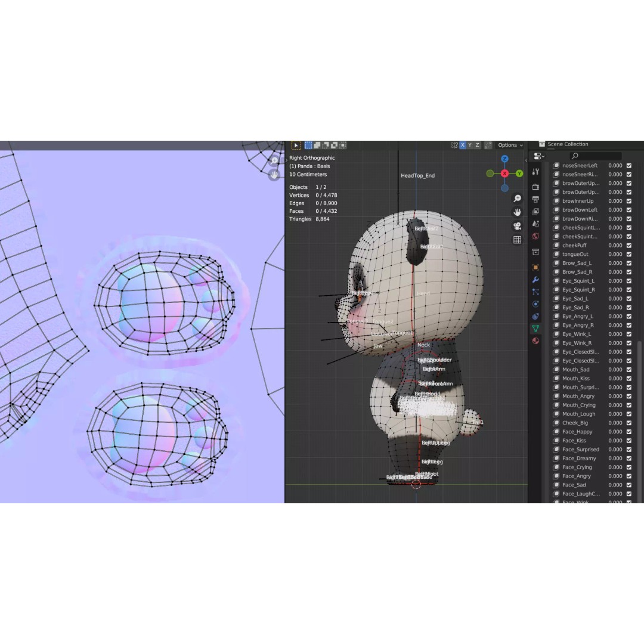644x644 pixels.
Task: Open the Modifiers wrench properties tab
Action: [x=535, y=280]
